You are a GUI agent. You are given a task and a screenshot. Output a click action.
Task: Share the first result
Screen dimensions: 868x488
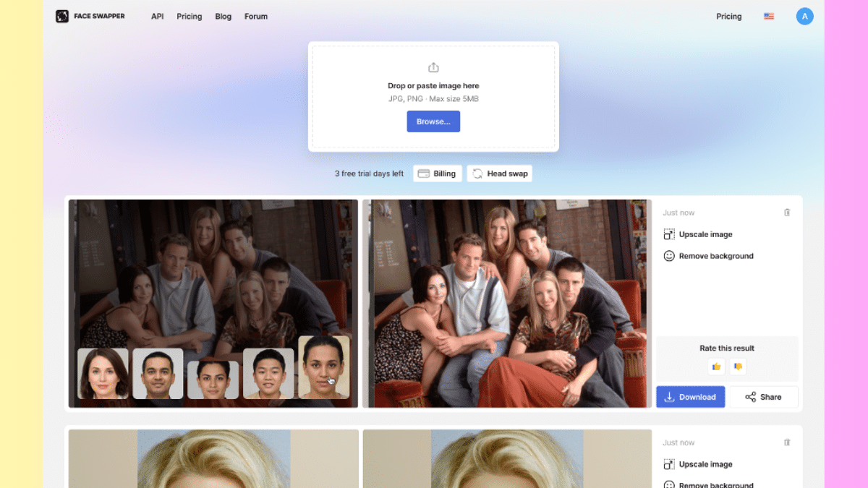click(764, 397)
